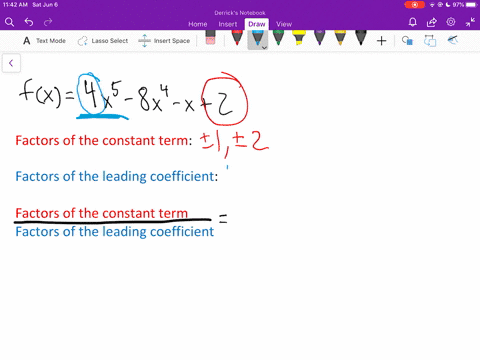Redo the undone action
Screen dimensions: 480x360
(48, 22)
